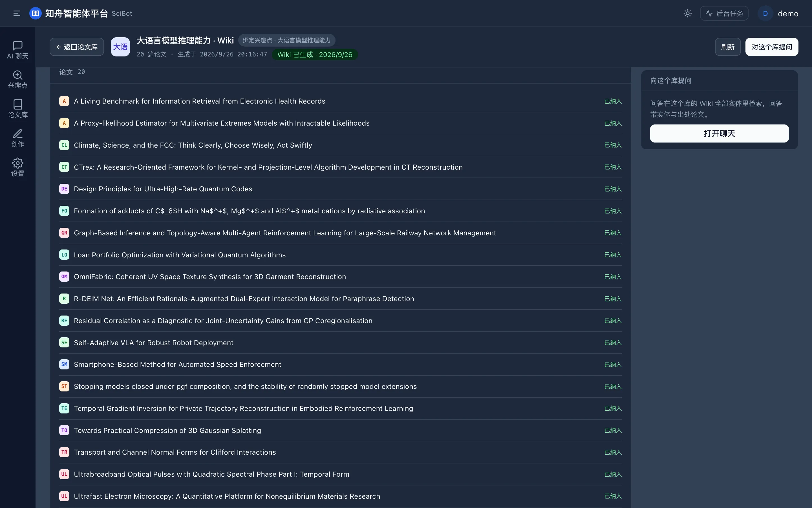The image size is (812, 508).
Task: Click the Wiki 已生成 status badge
Action: tap(315, 54)
